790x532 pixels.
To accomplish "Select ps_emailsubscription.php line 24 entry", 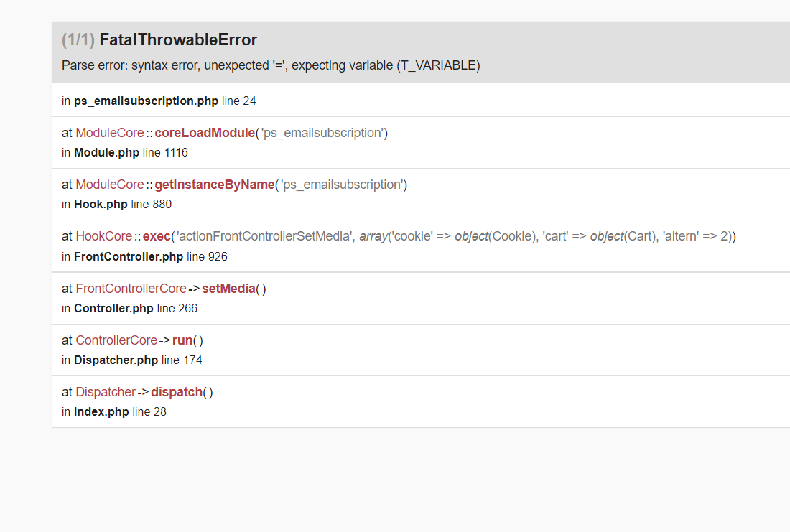I will (159, 101).
